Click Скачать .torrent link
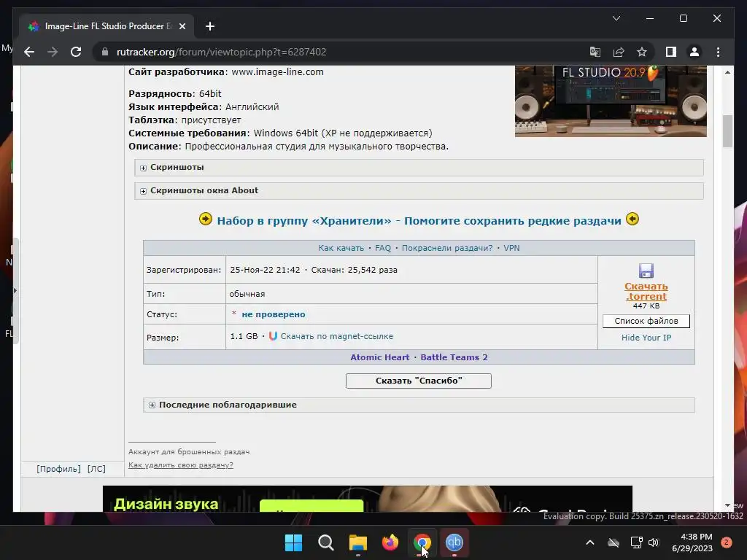The height and width of the screenshot is (560, 747). click(x=646, y=292)
